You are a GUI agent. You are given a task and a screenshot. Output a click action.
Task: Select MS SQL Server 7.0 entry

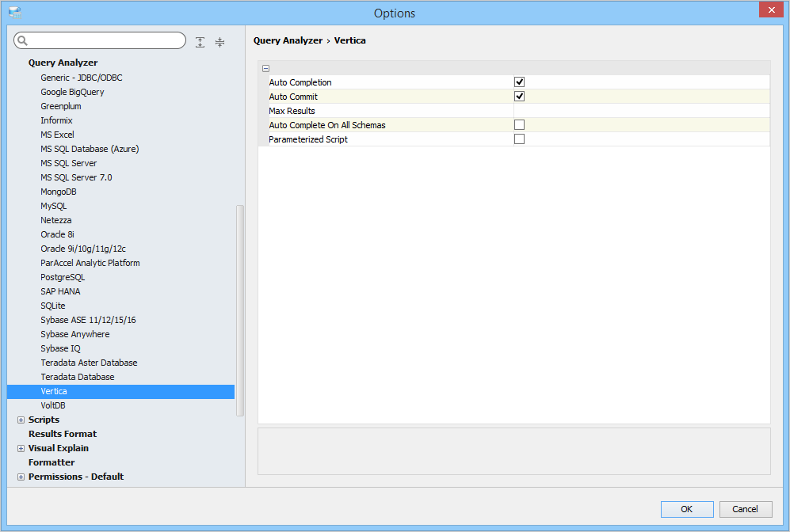[x=77, y=177]
